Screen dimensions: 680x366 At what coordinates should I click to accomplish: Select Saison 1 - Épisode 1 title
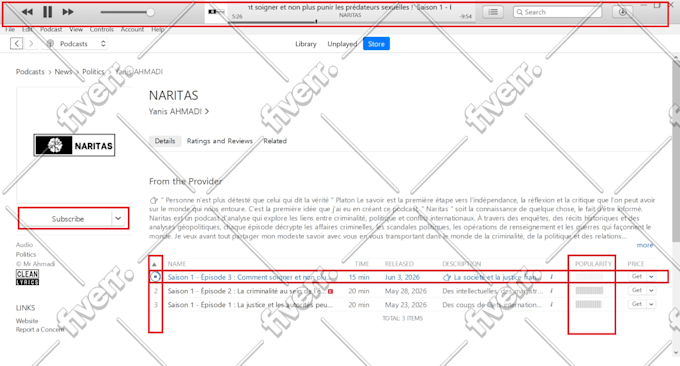tap(250, 305)
